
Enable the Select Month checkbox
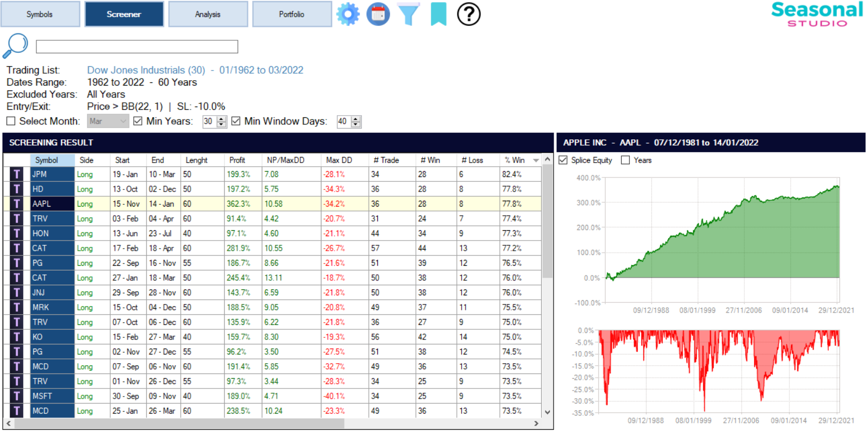11,121
